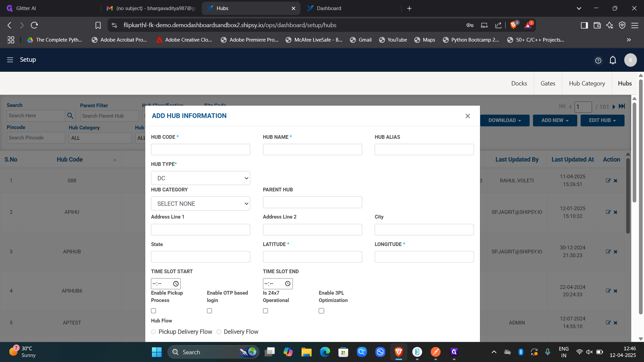Viewport: 644px width, 362px height.
Task: Toggle the browser sidebar panel icon
Action: coord(584,25)
